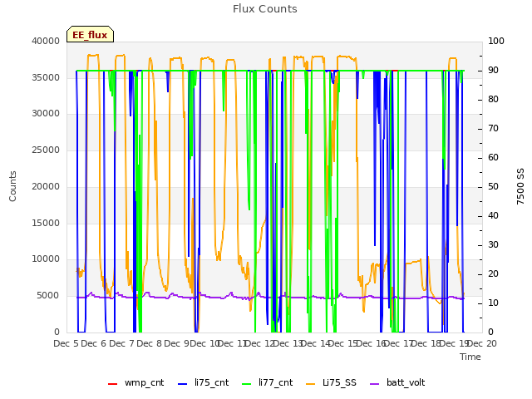Click the 60 right-axis tick label
Image resolution: width=532 pixels, height=399 pixels.
tap(493, 157)
